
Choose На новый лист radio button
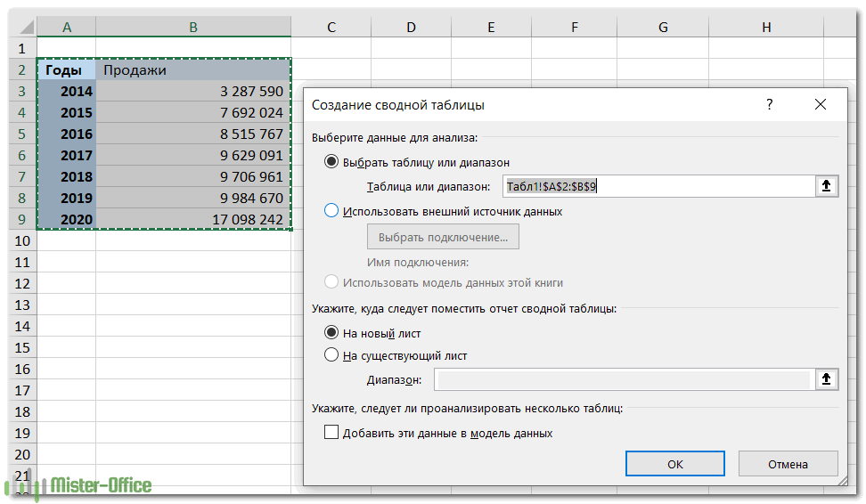click(x=332, y=333)
